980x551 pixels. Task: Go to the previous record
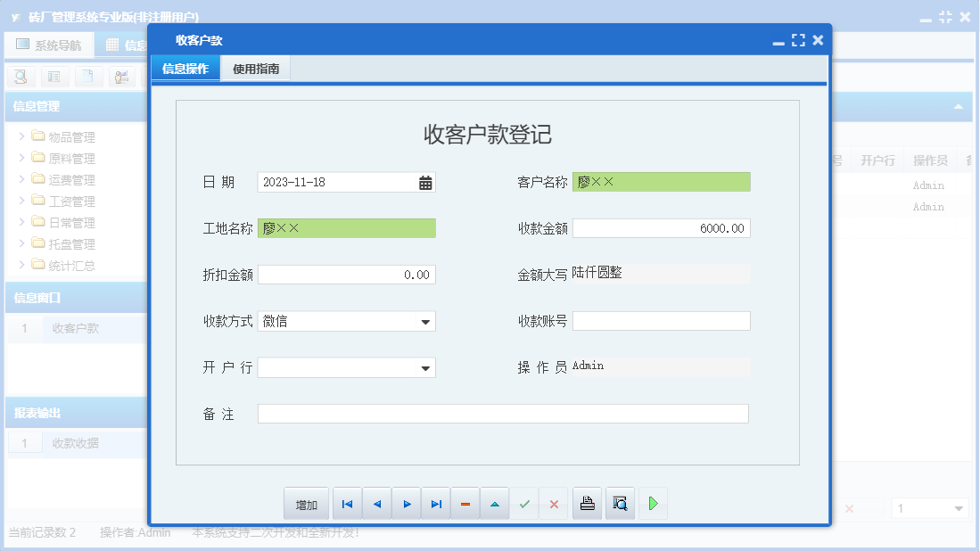[376, 503]
